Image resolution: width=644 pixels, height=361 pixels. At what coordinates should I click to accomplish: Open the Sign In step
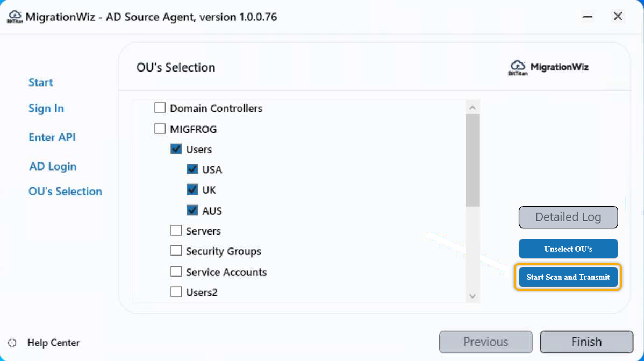click(46, 108)
